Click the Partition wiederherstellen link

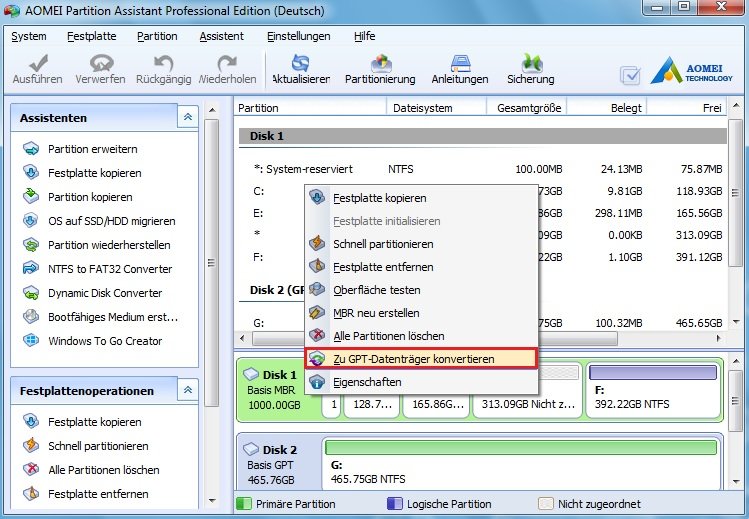109,245
